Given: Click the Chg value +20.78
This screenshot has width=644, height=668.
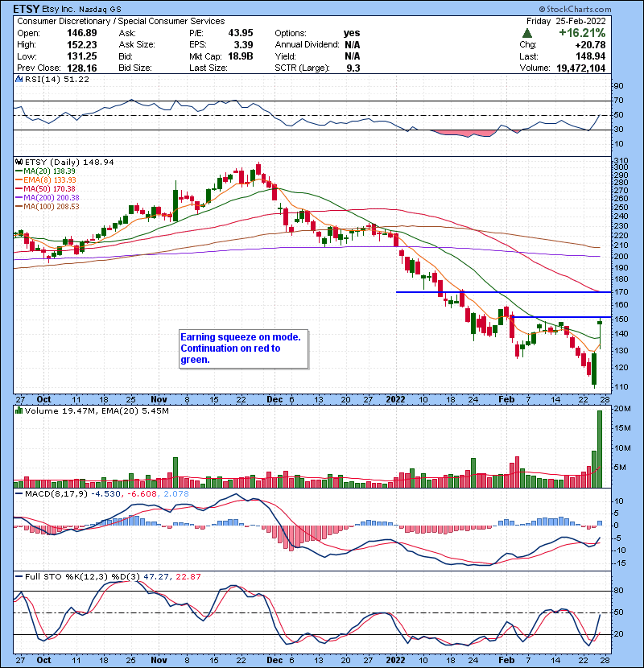Looking at the screenshot, I should [x=590, y=45].
